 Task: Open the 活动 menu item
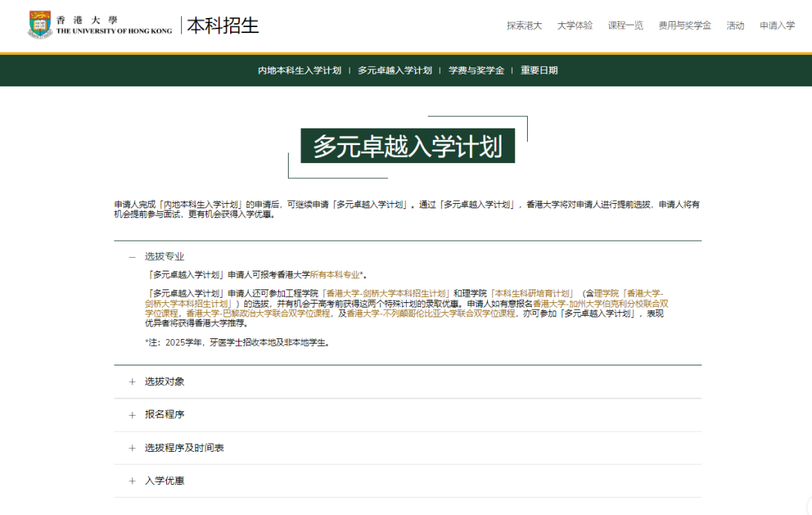point(735,26)
